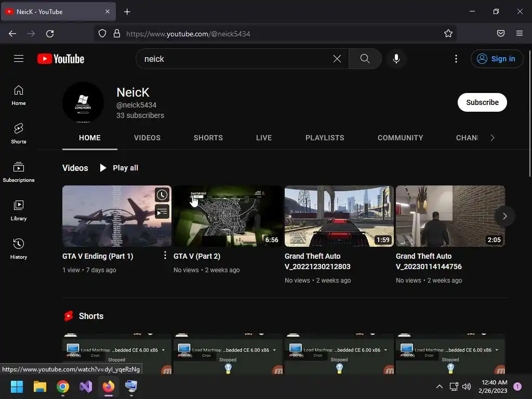Image resolution: width=532 pixels, height=399 pixels.
Task: Open the taskbar clock and date
Action: pos(493,387)
